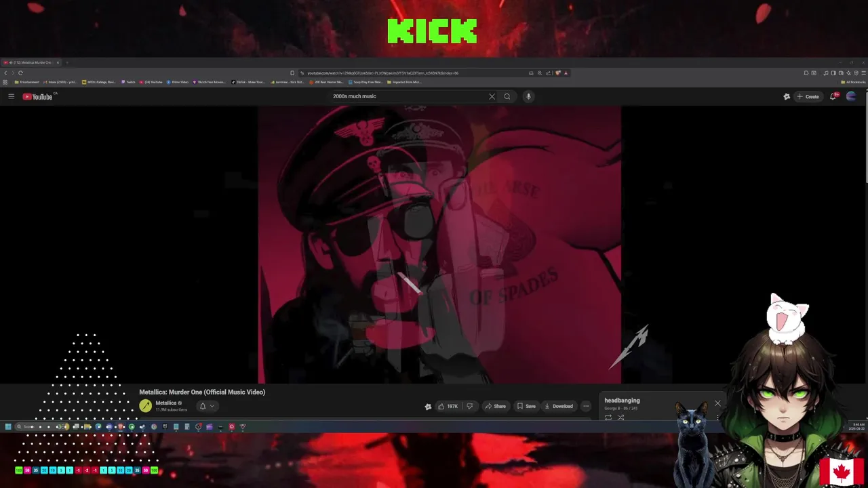The image size is (868, 488).
Task: Open Windows Start button on taskbar
Action: (x=8, y=427)
